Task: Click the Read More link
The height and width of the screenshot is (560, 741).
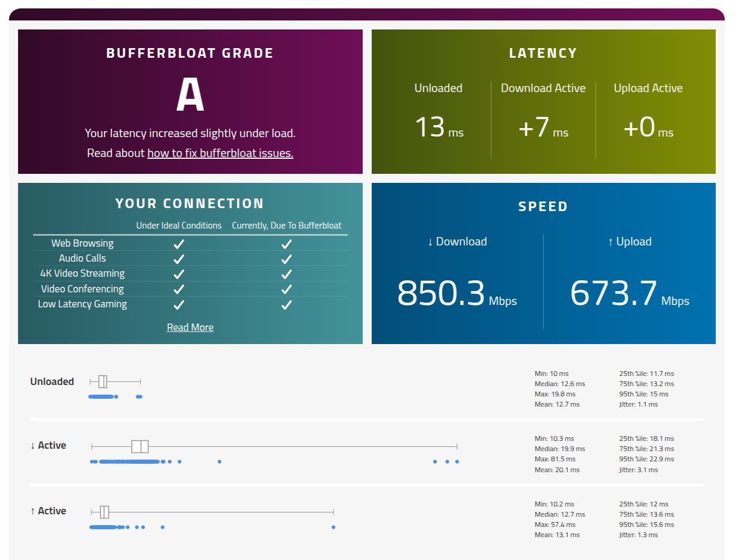Action: point(190,327)
